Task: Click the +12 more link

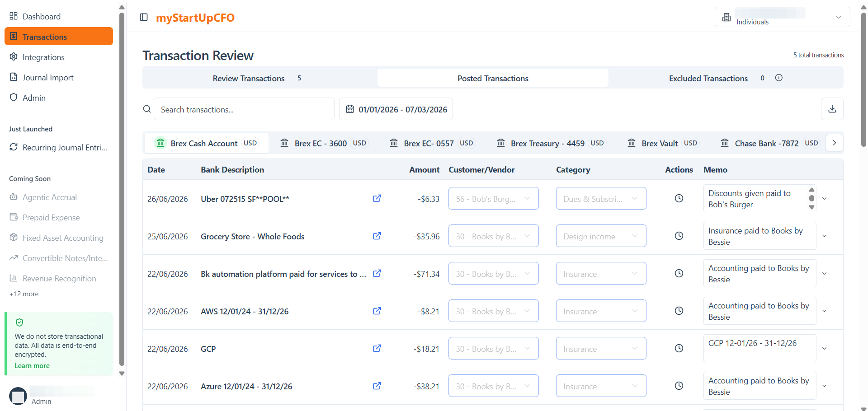Action: pos(24,294)
